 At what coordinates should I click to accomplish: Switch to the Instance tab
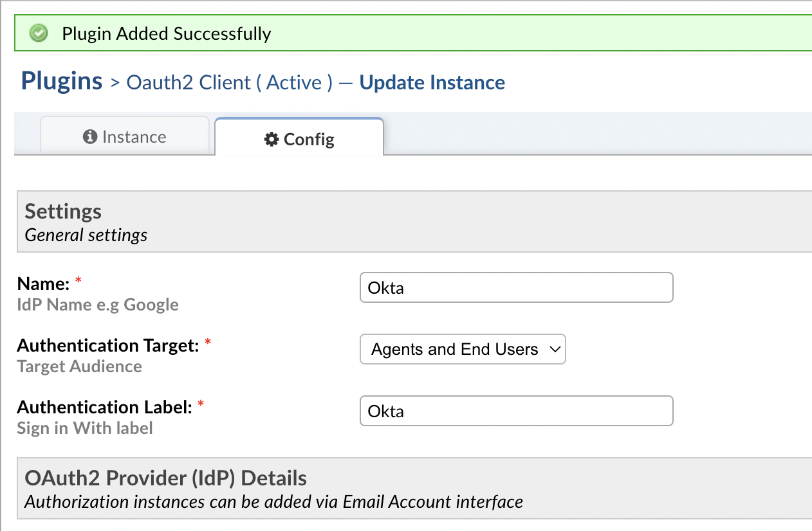pos(125,136)
